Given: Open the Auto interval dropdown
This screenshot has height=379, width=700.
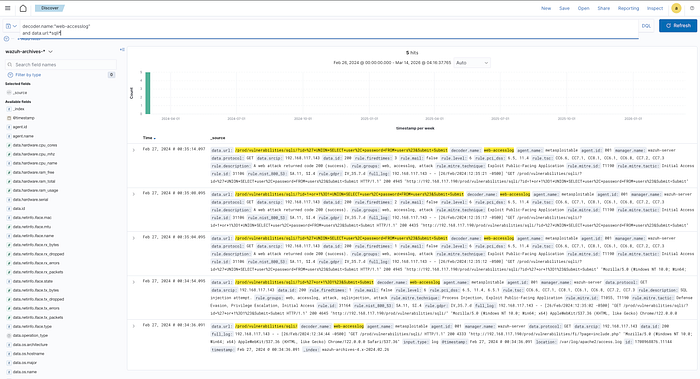Looking at the screenshot, I should [x=472, y=62].
